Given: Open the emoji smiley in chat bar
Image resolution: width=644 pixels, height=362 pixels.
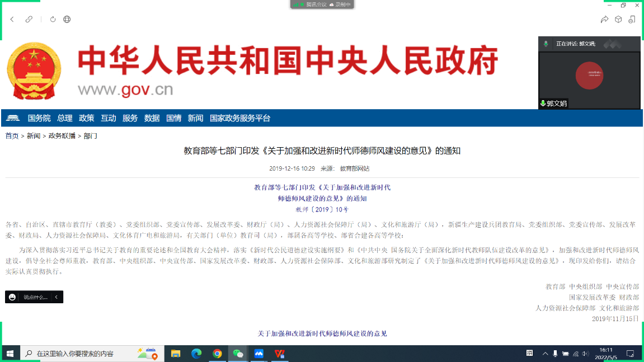Looking at the screenshot, I should (12, 297).
